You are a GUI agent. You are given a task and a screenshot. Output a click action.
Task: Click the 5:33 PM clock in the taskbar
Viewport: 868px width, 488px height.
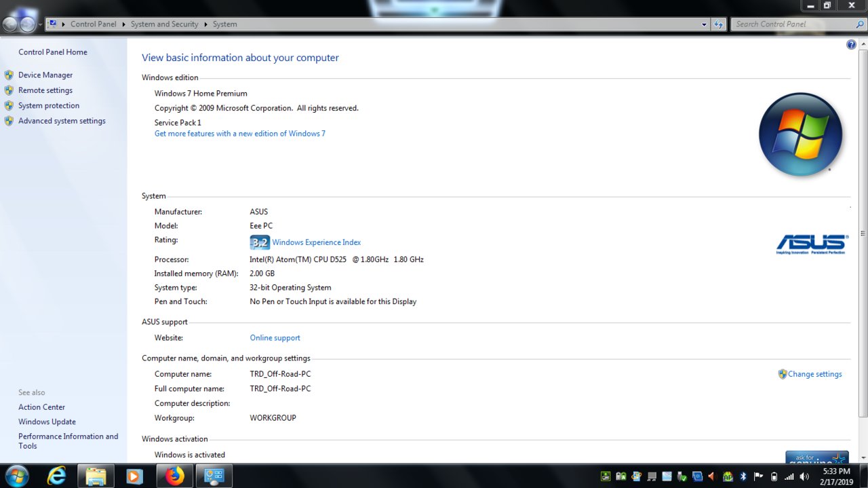(x=836, y=471)
